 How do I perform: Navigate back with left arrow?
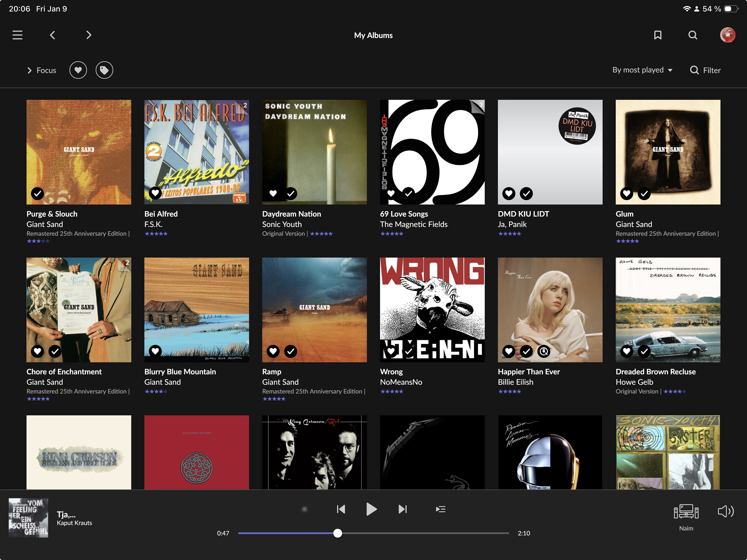(53, 35)
